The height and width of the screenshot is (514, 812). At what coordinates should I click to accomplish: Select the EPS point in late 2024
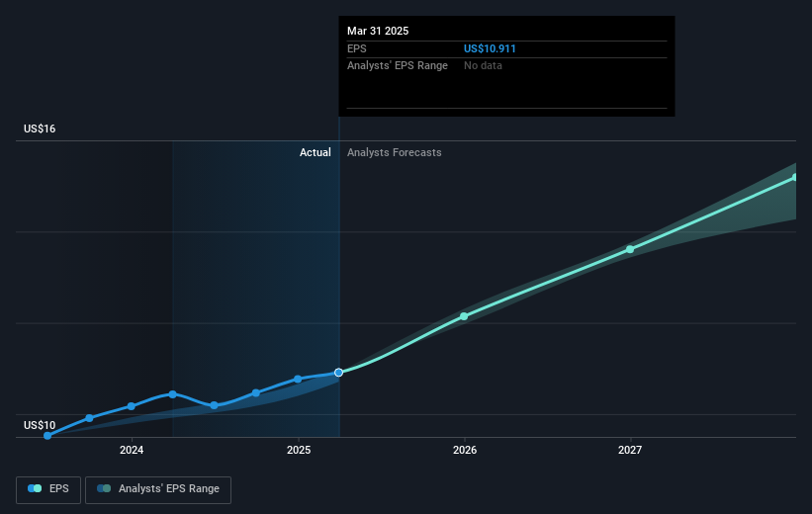256,393
